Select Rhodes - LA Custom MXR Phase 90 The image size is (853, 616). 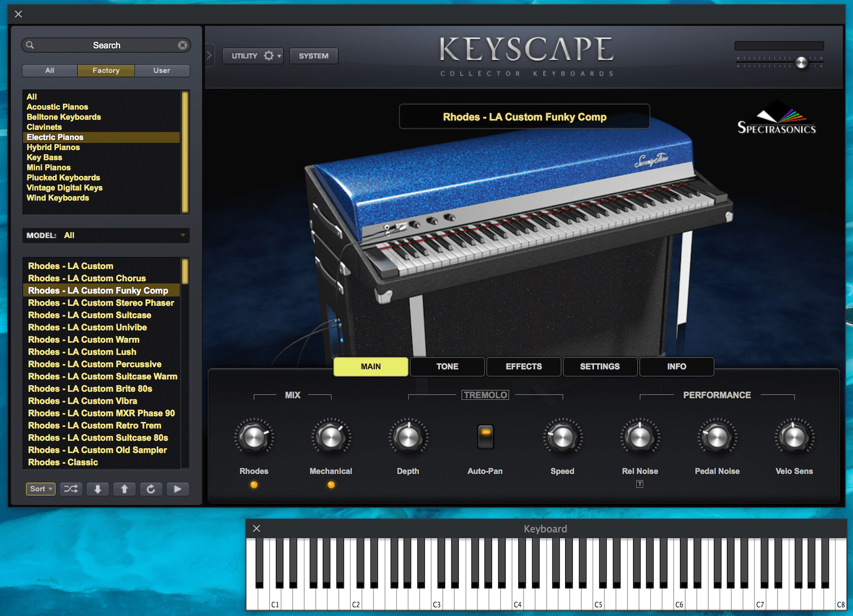pyautogui.click(x=101, y=413)
